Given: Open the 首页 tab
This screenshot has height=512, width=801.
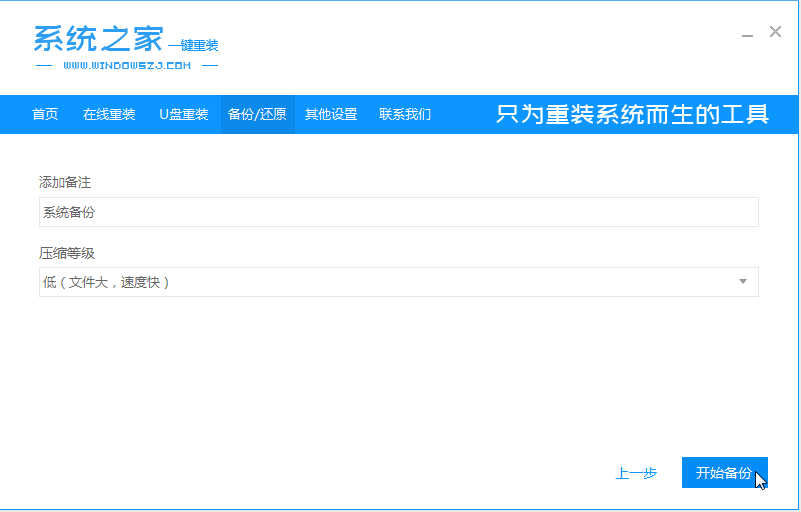Looking at the screenshot, I should pyautogui.click(x=45, y=114).
